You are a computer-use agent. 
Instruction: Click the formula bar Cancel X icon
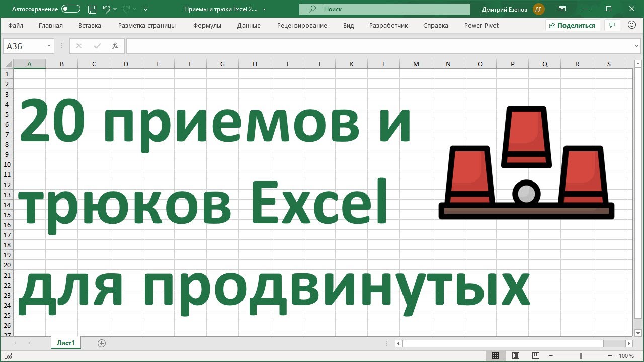[78, 46]
